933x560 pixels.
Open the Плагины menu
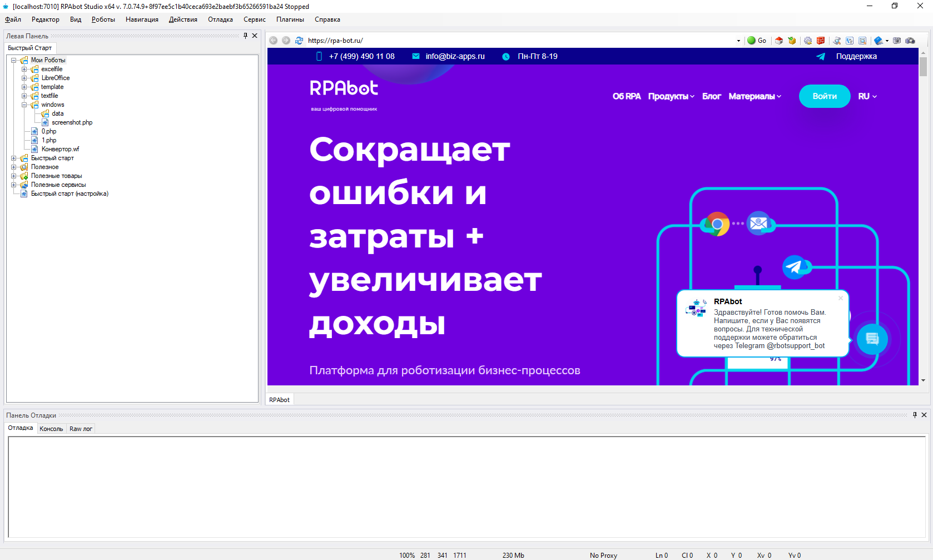(290, 19)
